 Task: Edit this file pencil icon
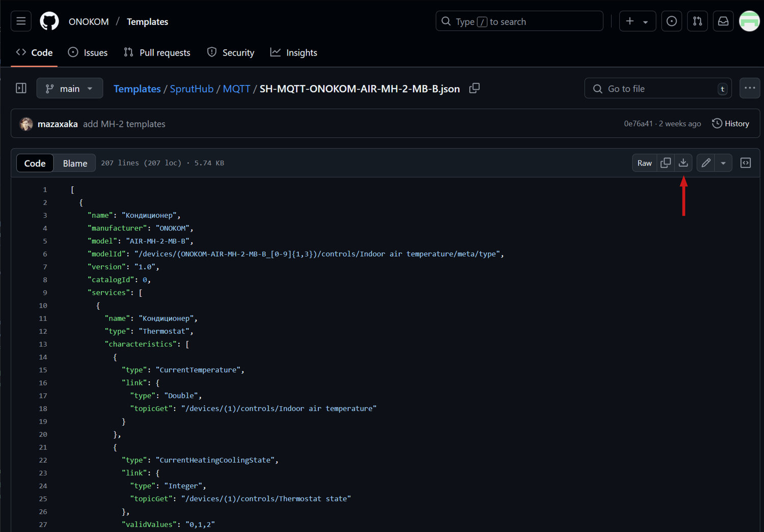coord(705,163)
